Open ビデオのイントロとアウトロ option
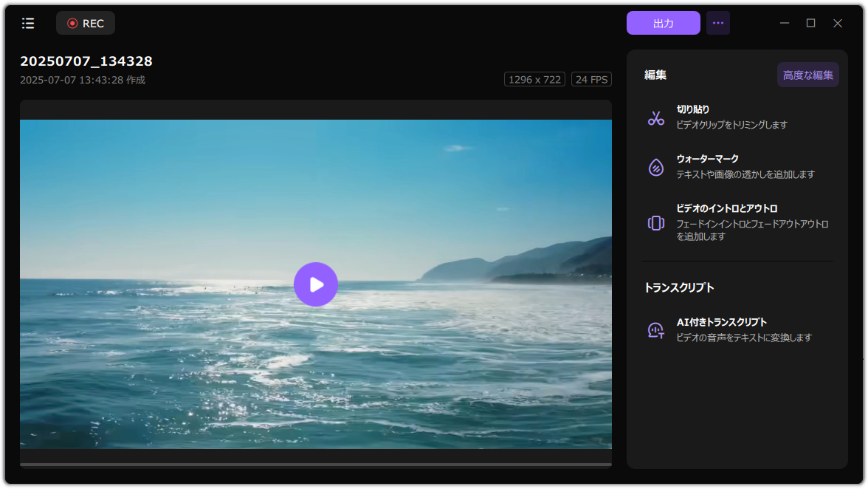This screenshot has height=489, width=868. point(726,208)
